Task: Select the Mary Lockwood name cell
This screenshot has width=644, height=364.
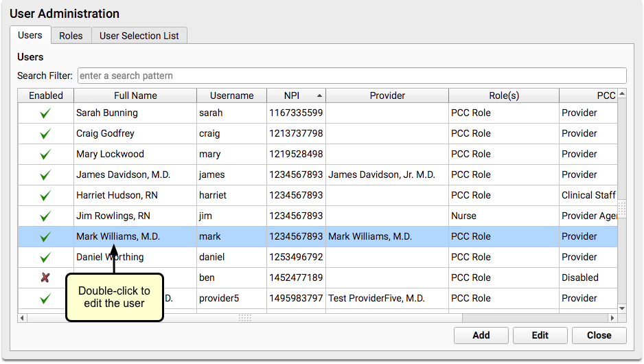Action: (x=135, y=154)
